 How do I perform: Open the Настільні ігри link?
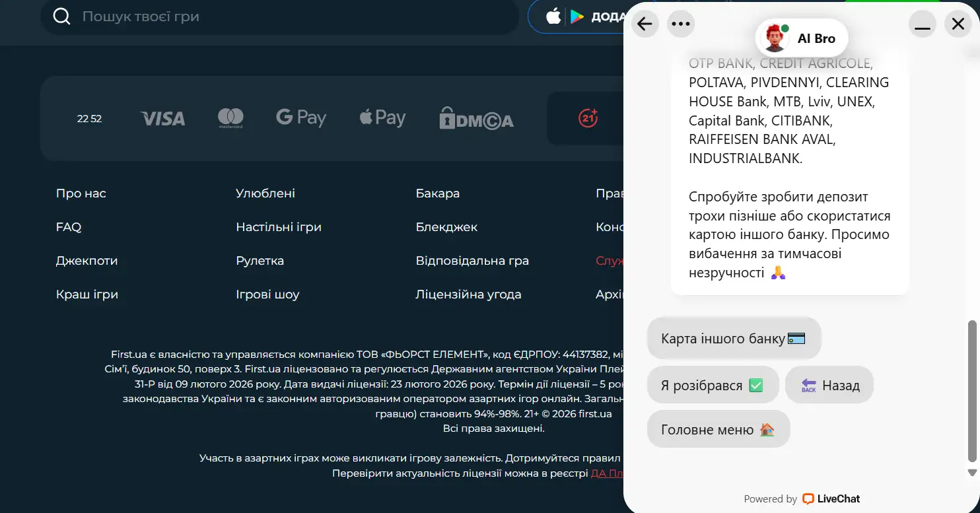coord(279,227)
